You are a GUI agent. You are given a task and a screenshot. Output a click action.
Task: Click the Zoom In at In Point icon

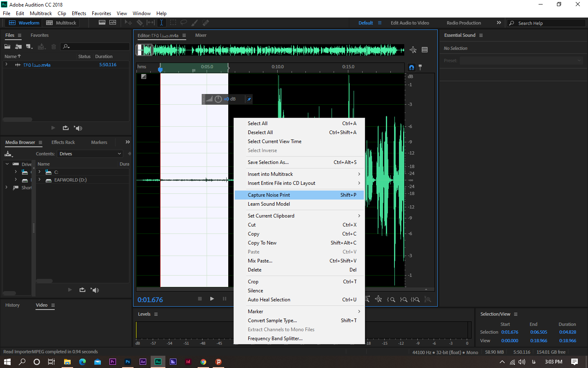pos(391,299)
